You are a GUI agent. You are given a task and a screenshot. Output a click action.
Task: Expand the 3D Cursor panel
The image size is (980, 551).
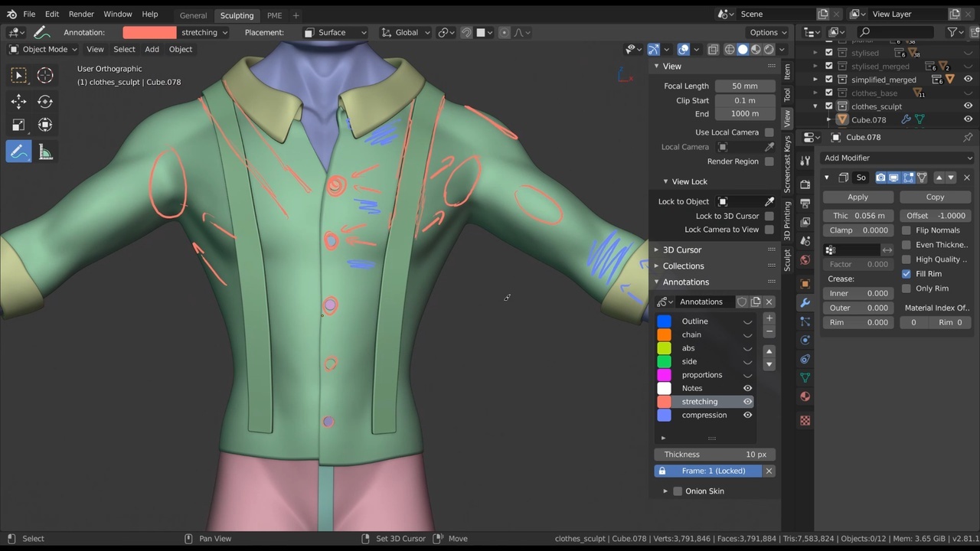(x=681, y=249)
